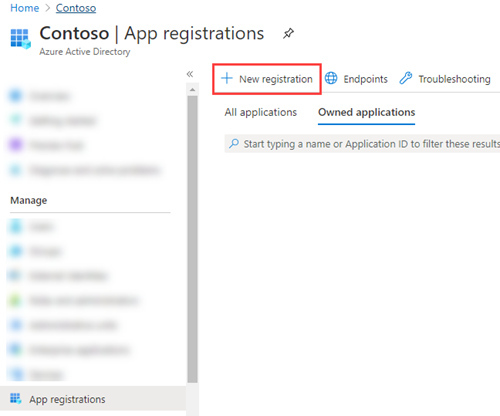Open the Contoso breadcrumb link

76,8
